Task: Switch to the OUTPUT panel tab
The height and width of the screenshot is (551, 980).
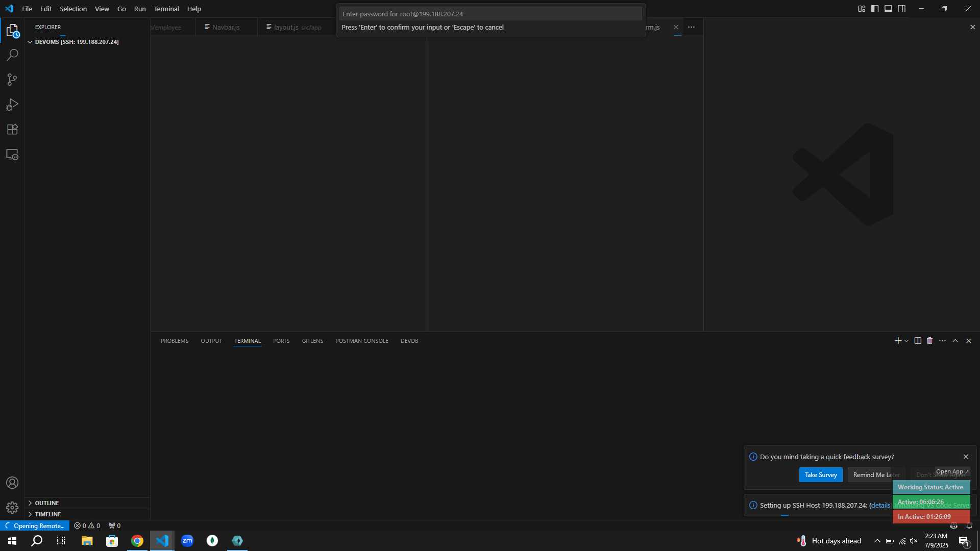Action: click(x=211, y=341)
